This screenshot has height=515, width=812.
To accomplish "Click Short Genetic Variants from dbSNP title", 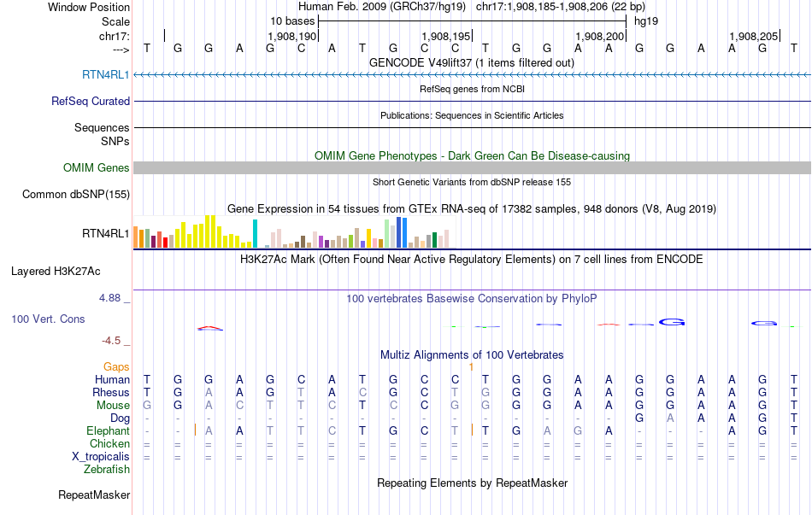I will [x=472, y=182].
